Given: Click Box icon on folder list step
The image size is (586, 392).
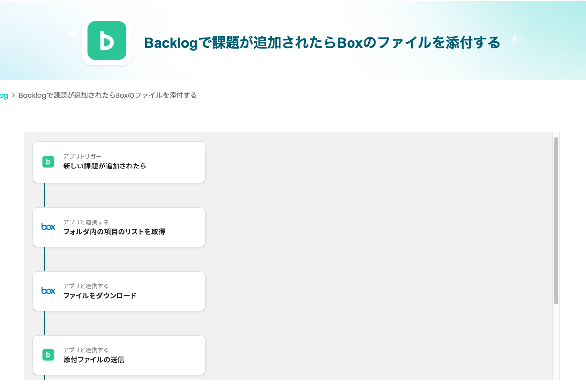Looking at the screenshot, I should click(x=48, y=227).
